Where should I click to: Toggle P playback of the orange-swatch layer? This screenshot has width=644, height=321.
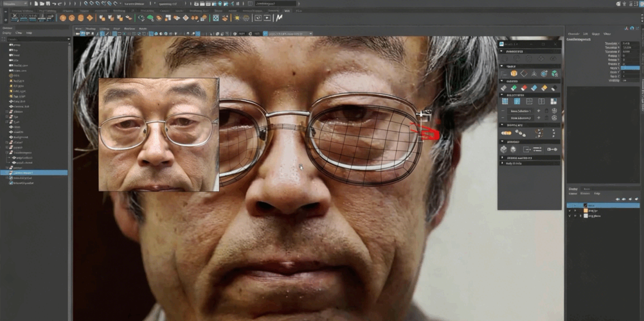pyautogui.click(x=575, y=211)
